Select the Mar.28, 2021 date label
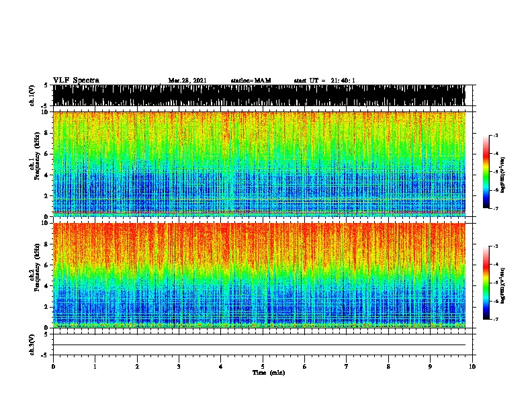 [x=187, y=81]
